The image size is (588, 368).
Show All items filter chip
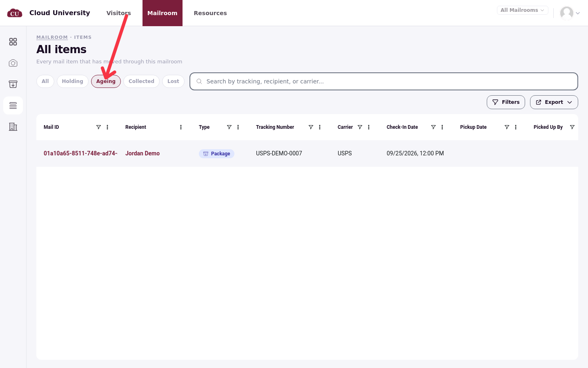45,81
